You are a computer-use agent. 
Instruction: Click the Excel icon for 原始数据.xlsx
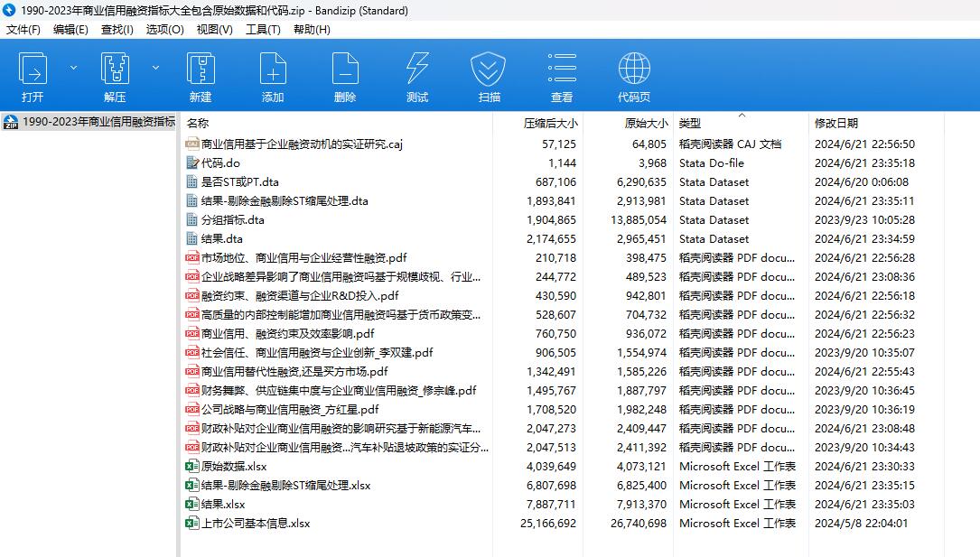tap(191, 467)
